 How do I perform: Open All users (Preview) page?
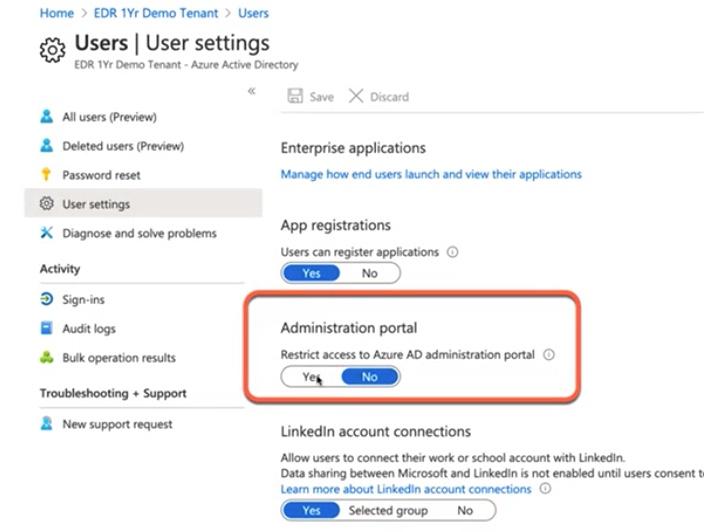click(x=109, y=117)
